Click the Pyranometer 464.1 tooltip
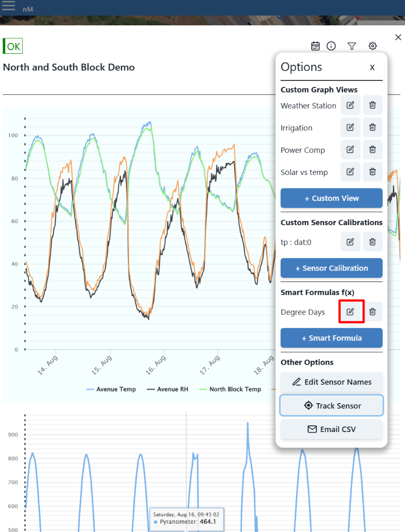Screen dimensions: 405x532 tap(186, 519)
